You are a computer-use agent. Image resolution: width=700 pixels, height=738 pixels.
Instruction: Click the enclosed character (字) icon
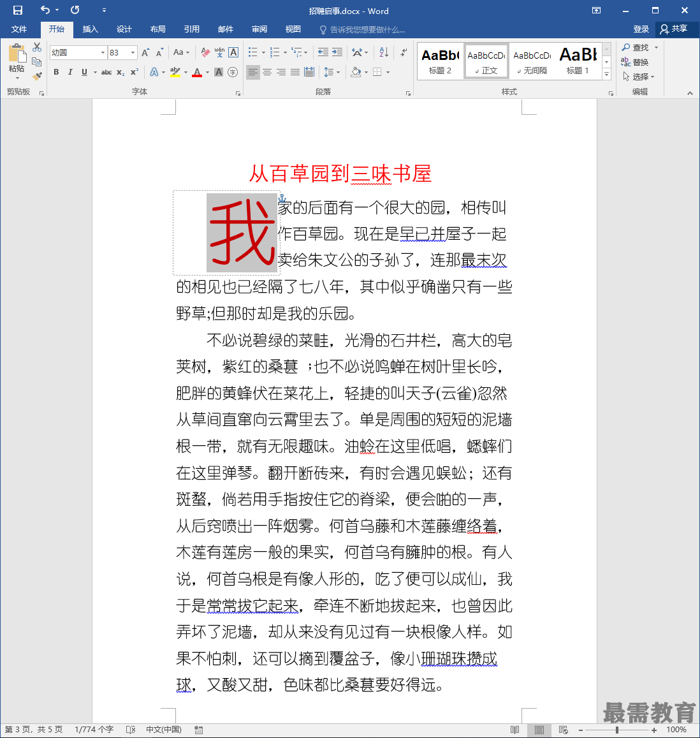[233, 72]
